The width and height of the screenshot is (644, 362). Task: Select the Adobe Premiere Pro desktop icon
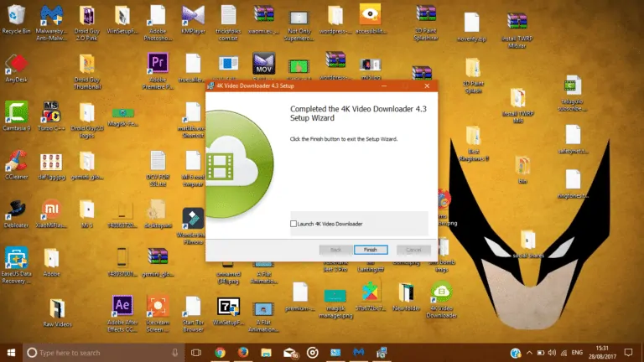[158, 70]
